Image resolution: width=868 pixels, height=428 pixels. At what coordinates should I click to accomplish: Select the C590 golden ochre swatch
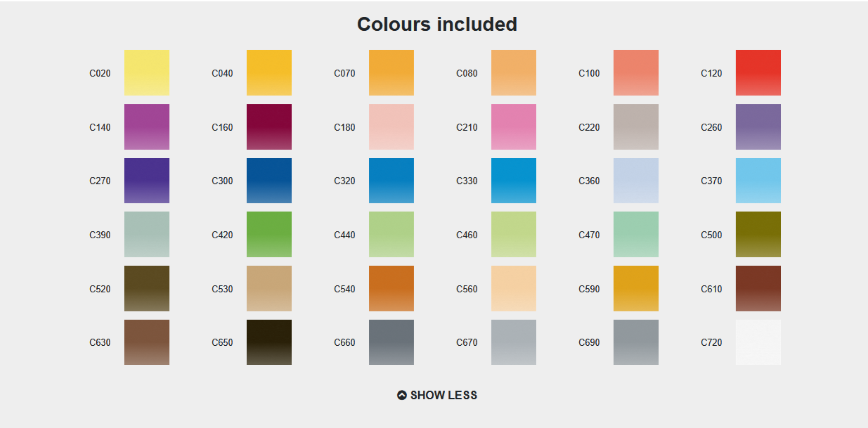pos(636,288)
